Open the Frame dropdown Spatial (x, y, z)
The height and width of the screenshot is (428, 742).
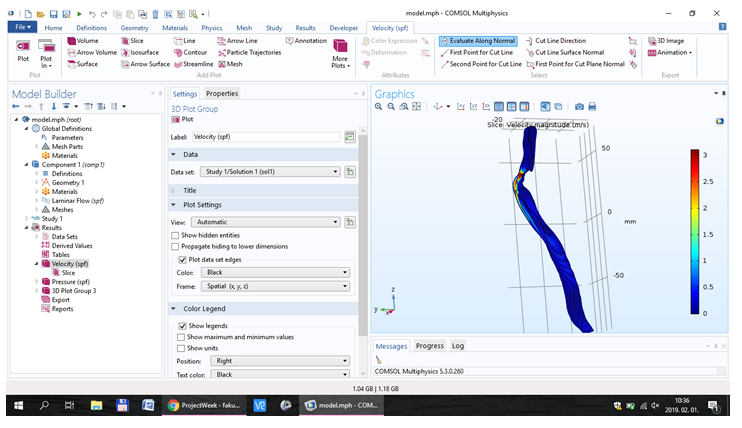[x=275, y=286]
